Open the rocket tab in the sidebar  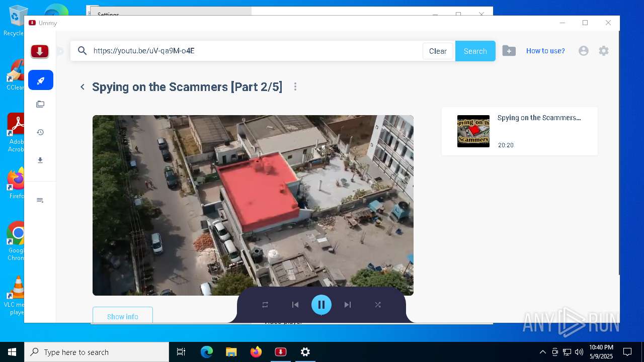tap(41, 80)
